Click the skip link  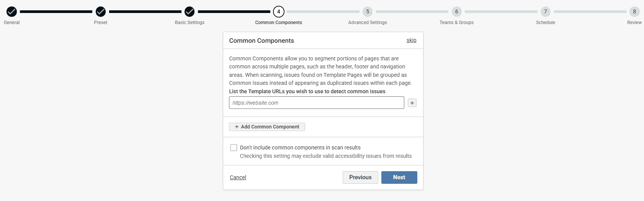pos(411,40)
